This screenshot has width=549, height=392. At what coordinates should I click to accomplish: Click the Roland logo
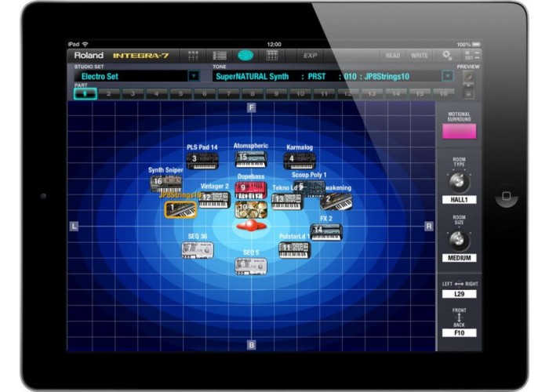[x=89, y=56]
